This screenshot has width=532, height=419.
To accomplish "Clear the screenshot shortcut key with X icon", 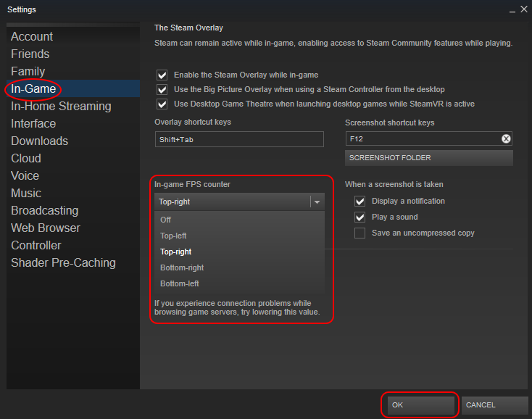I will (x=506, y=138).
